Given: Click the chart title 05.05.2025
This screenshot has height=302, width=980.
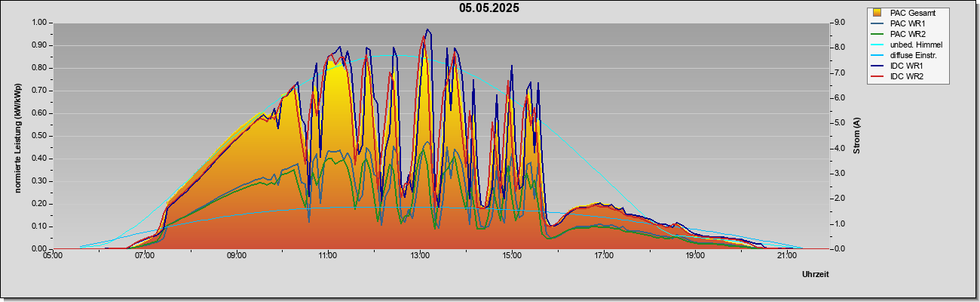Looking at the screenshot, I should [x=489, y=8].
